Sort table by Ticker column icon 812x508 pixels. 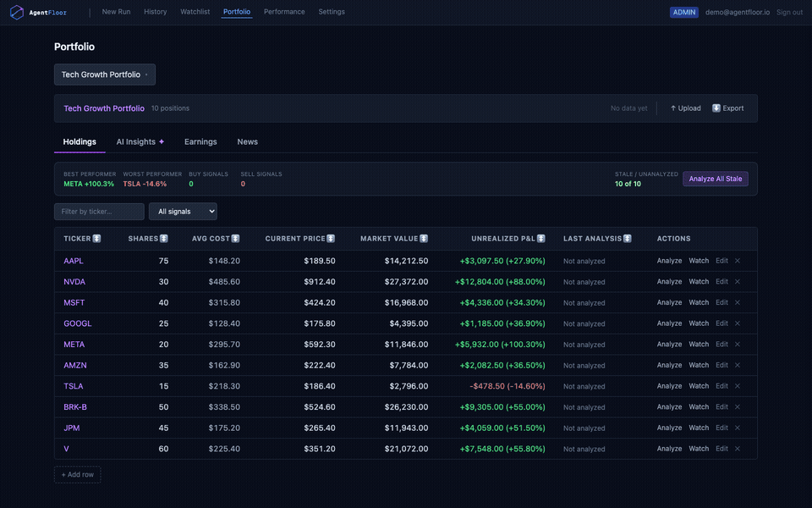tap(96, 239)
